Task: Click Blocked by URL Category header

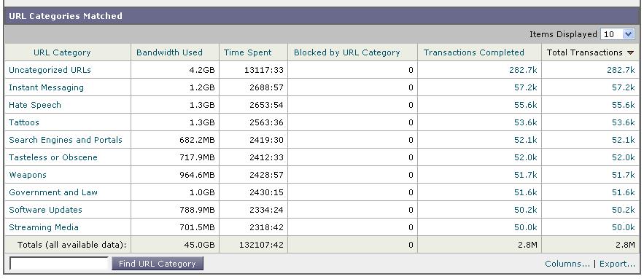Action: [x=346, y=52]
